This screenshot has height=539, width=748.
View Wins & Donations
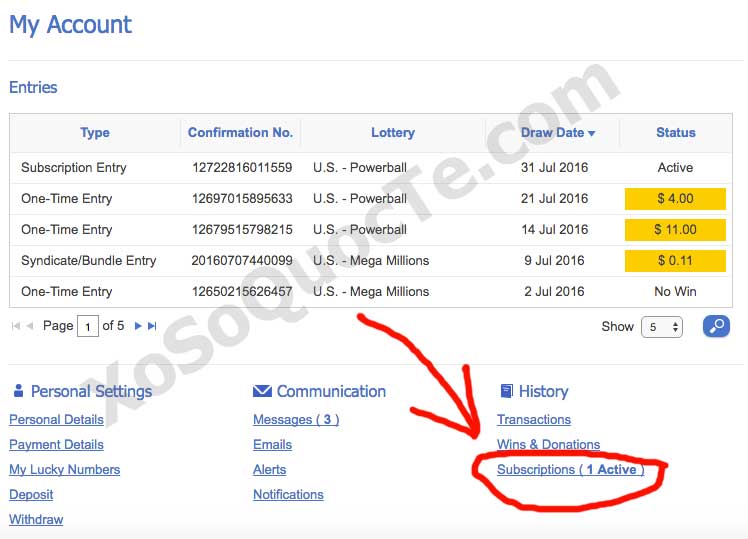point(548,444)
